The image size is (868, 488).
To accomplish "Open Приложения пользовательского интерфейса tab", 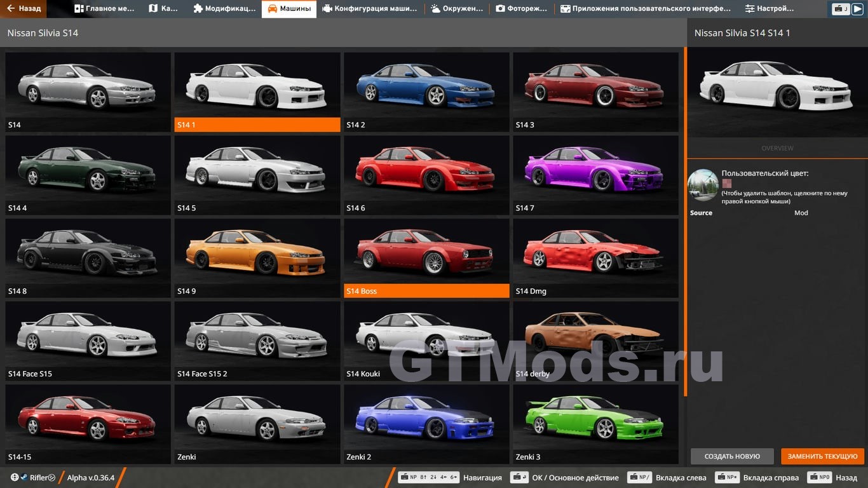I will click(646, 9).
